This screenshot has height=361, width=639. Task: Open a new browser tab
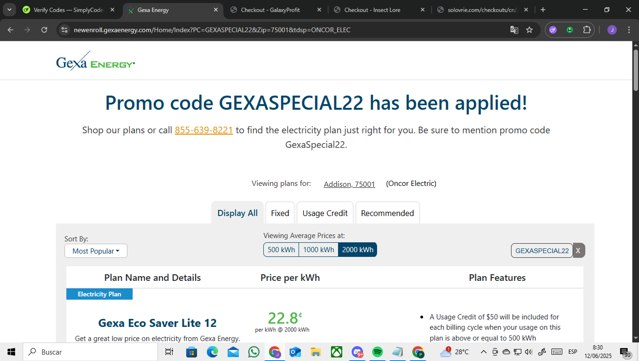(543, 10)
